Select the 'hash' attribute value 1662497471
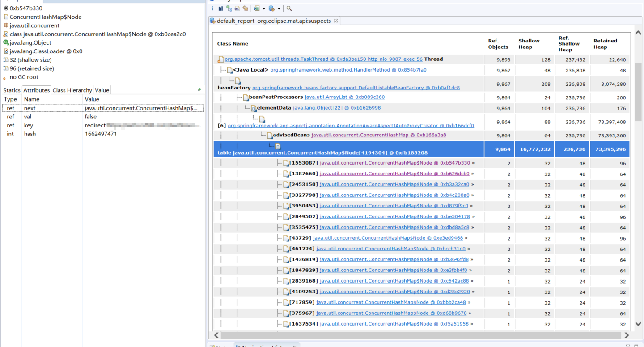The image size is (644, 347). [x=101, y=134]
